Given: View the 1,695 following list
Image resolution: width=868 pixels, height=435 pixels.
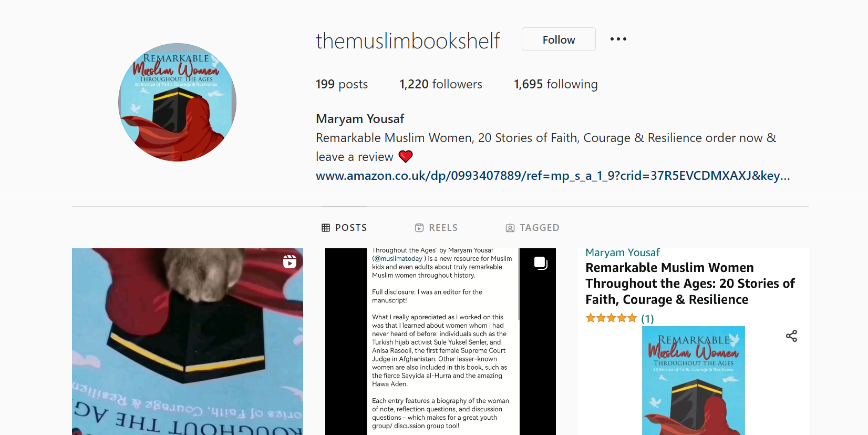Looking at the screenshot, I should (x=556, y=84).
